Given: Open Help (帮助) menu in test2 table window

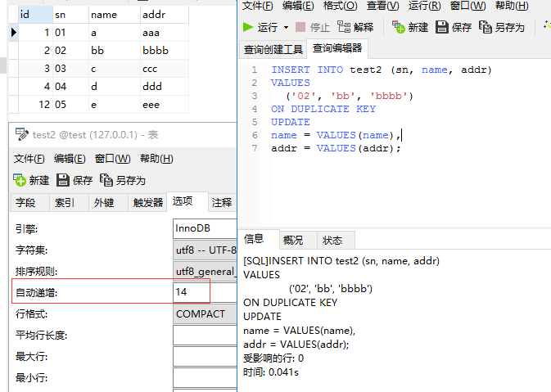Looking at the screenshot, I should pyautogui.click(x=156, y=159).
